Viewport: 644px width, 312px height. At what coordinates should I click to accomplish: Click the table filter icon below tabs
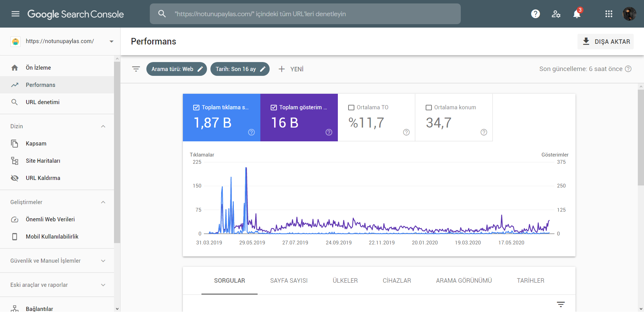[561, 304]
